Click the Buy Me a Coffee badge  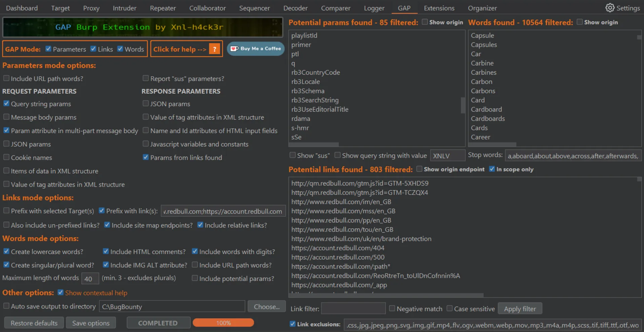[256, 49]
